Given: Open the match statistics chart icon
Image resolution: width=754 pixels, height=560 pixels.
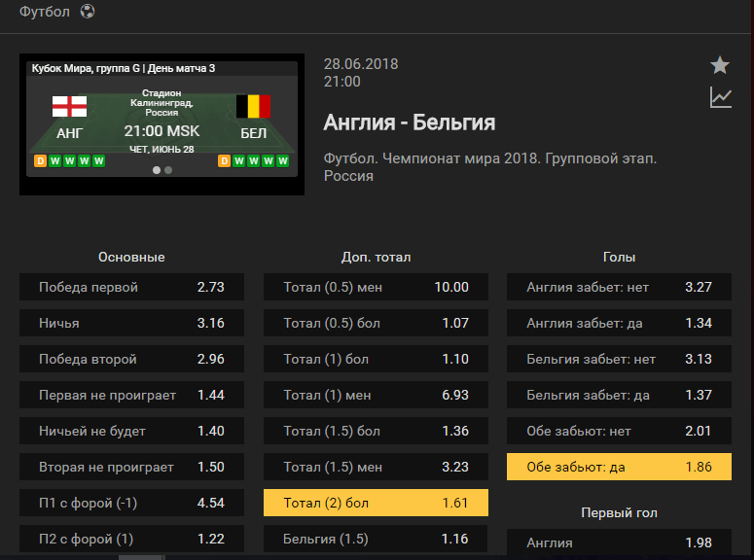Looking at the screenshot, I should pyautogui.click(x=720, y=97).
